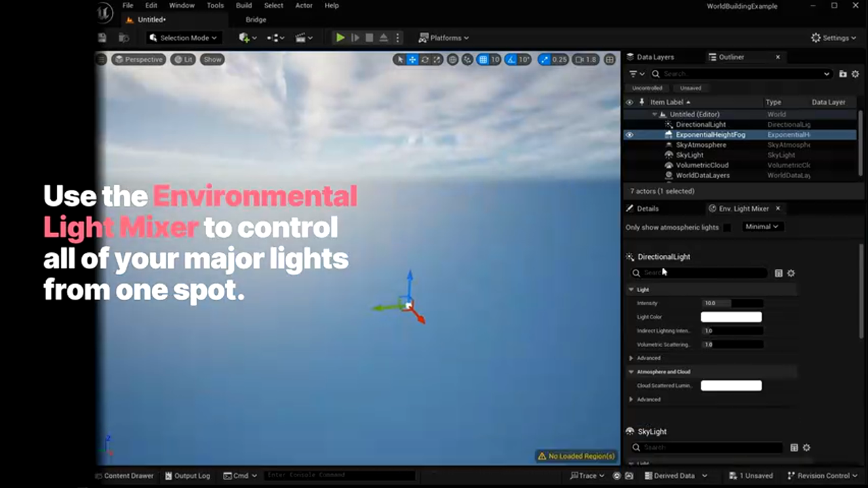The width and height of the screenshot is (868, 488).
Task: Toggle visibility eye for ExponentialHeightFog
Action: click(x=629, y=135)
